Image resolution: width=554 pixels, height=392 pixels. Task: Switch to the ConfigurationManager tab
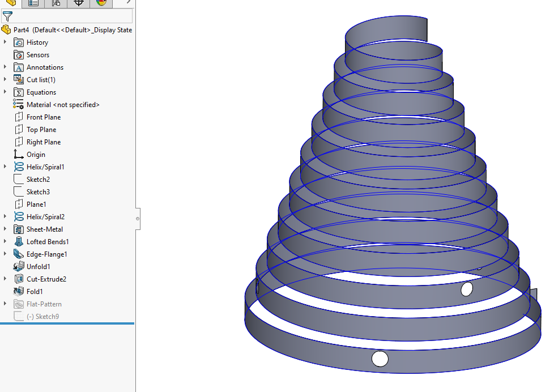[x=56, y=3]
